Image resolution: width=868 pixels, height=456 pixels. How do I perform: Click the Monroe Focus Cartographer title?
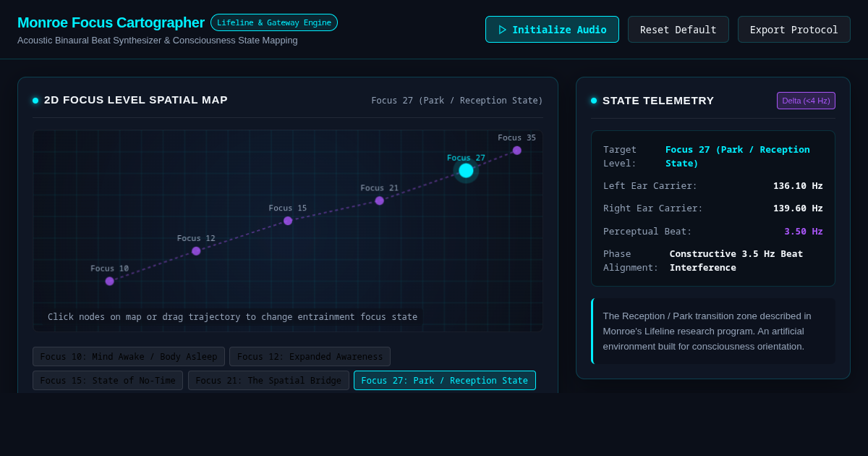click(111, 22)
